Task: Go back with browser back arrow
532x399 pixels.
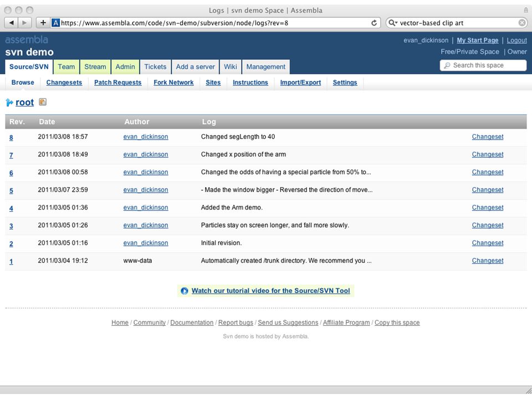Action: point(11,23)
